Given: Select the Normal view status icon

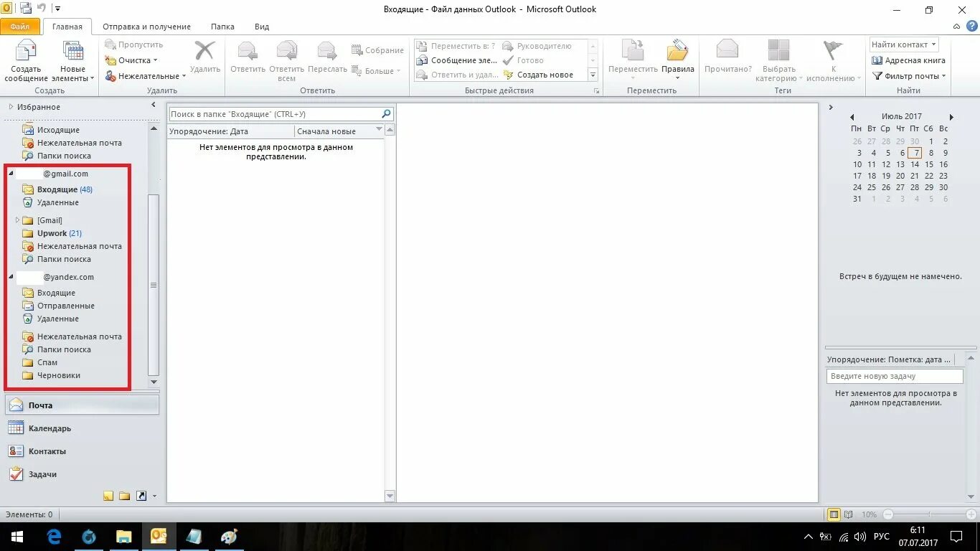Looking at the screenshot, I should pyautogui.click(x=834, y=514).
